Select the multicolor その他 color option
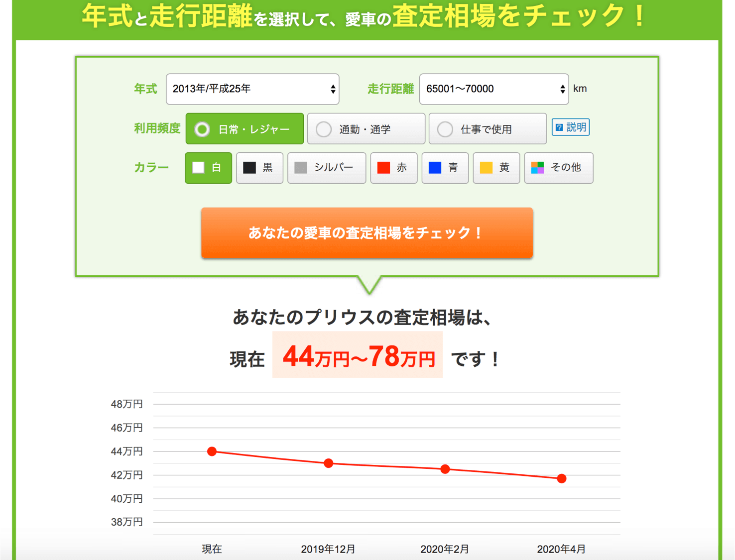 [x=558, y=168]
